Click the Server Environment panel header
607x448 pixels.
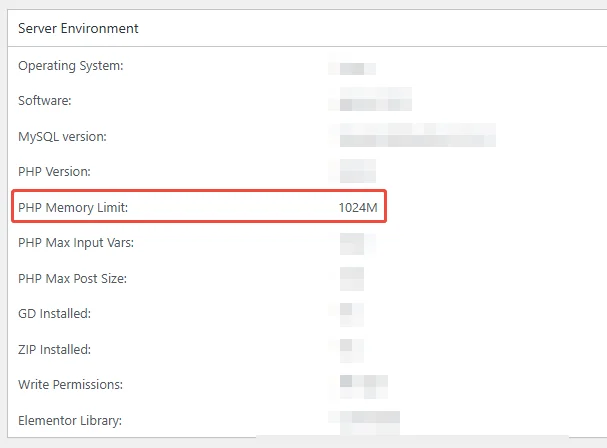tap(78, 28)
